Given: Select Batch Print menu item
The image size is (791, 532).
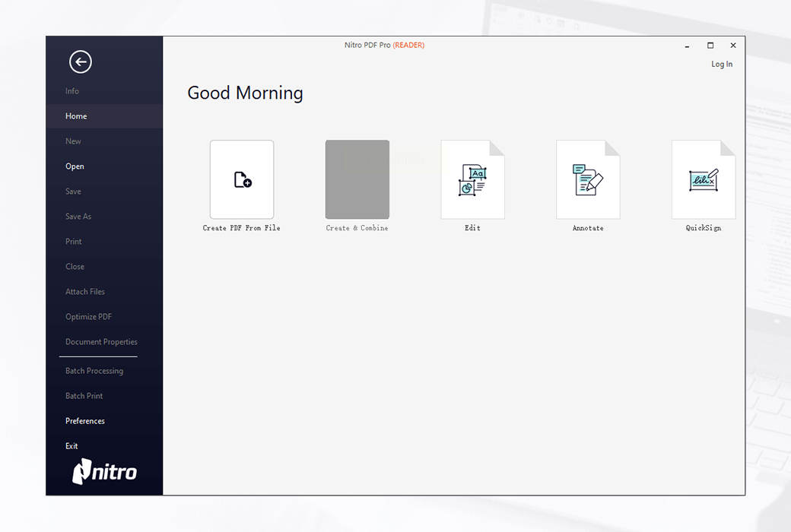Looking at the screenshot, I should pos(84,396).
